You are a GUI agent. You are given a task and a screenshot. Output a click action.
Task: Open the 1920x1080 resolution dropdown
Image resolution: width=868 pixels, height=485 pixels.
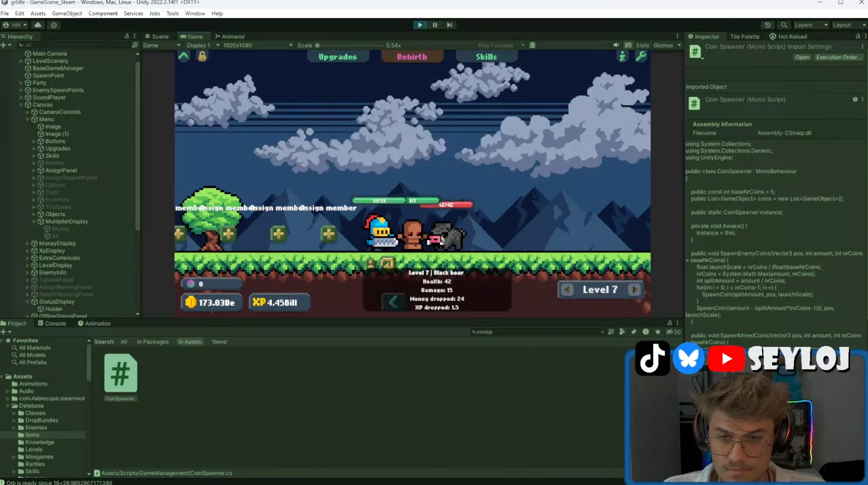point(258,45)
